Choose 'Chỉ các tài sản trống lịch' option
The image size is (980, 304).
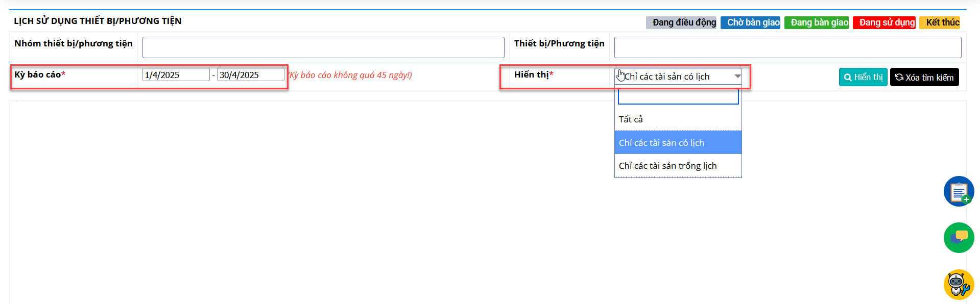click(678, 166)
